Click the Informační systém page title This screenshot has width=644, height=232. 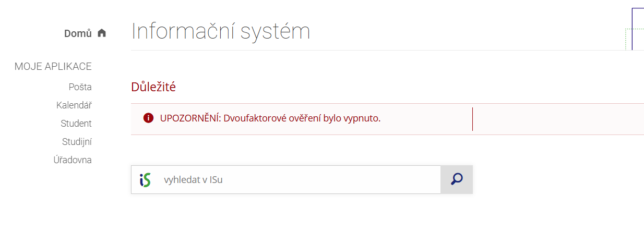(x=221, y=31)
